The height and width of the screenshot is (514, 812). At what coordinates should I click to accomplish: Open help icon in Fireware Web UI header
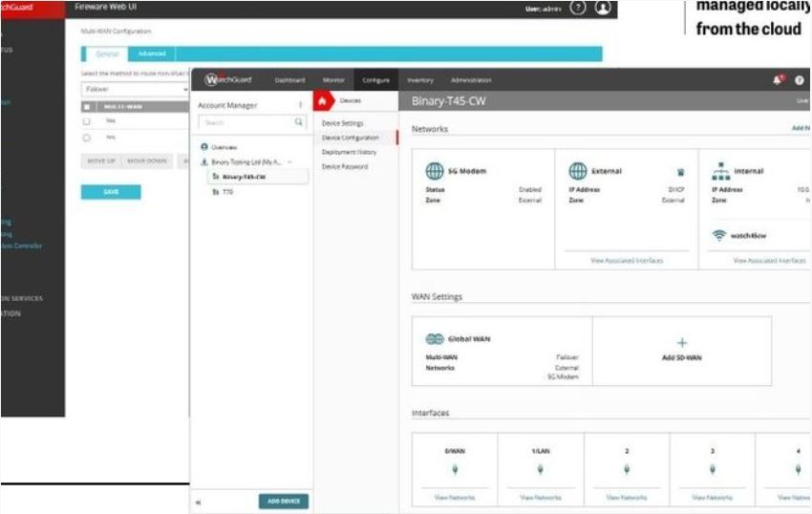[577, 8]
